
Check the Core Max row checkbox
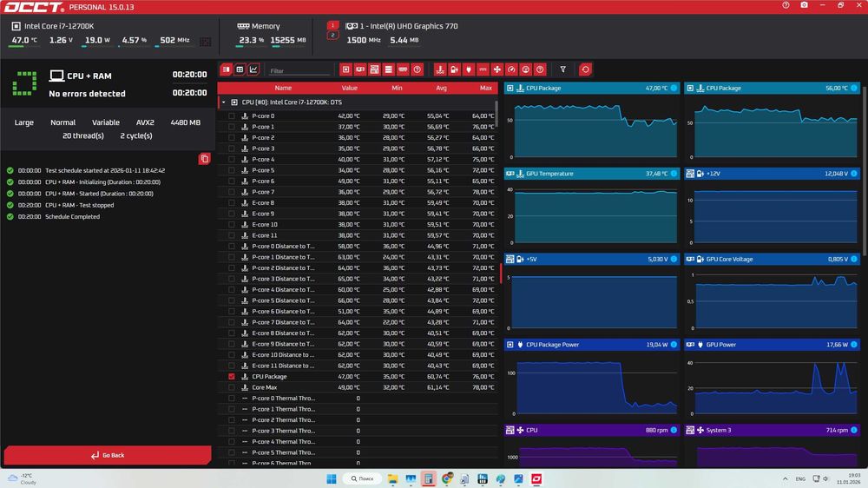point(232,388)
